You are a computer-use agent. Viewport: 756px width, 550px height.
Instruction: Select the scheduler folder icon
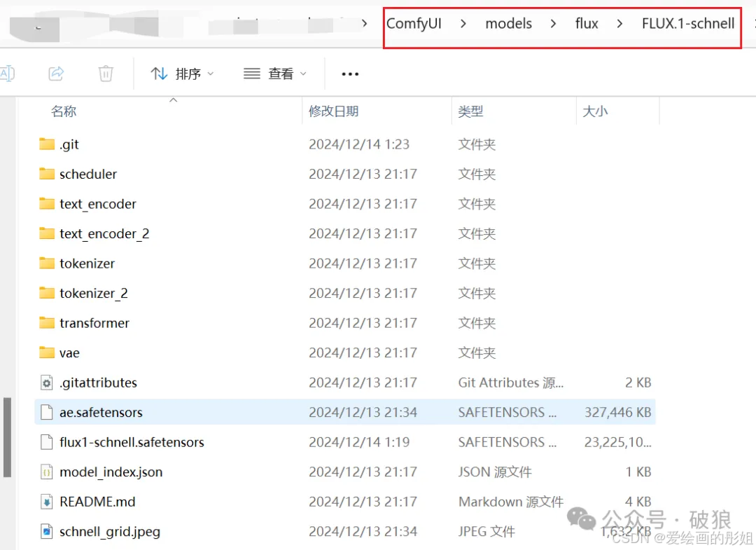(47, 174)
